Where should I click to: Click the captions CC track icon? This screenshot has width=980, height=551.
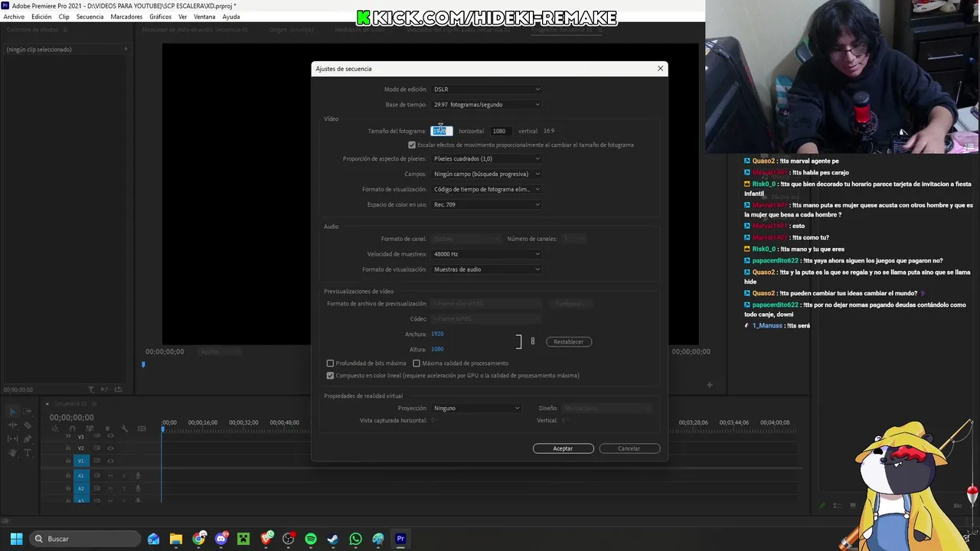pos(142,429)
